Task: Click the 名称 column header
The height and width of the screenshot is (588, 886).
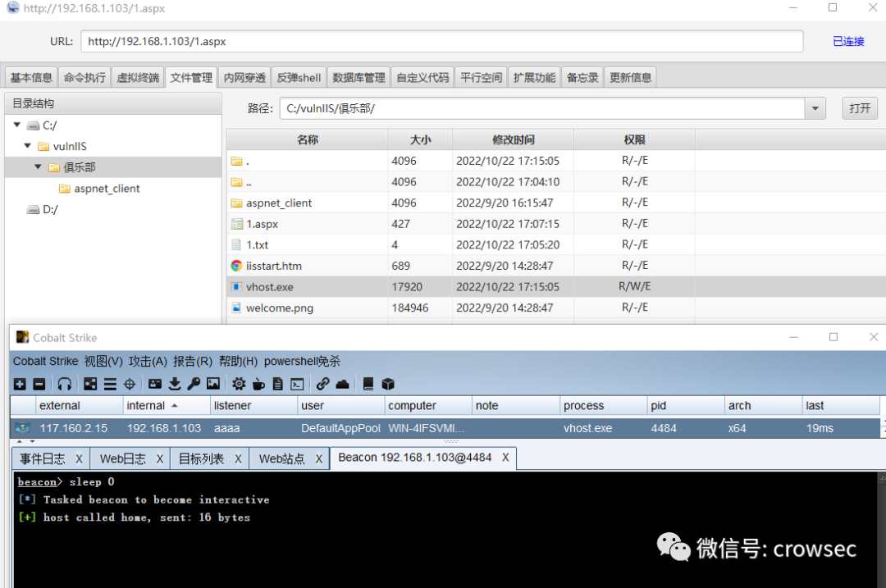Action: click(x=308, y=139)
